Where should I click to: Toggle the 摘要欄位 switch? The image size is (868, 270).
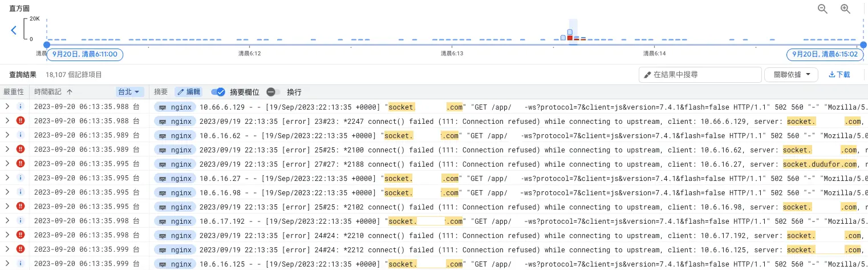pos(218,92)
